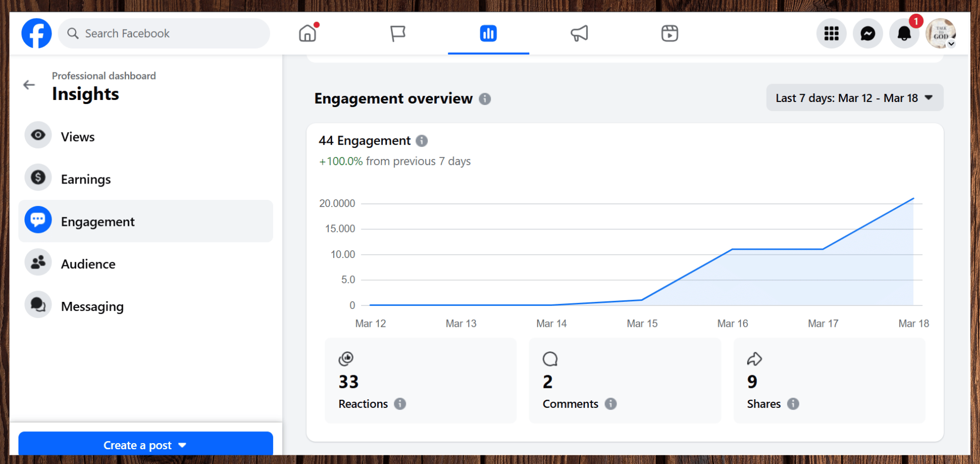Select the Engagement section

pos(146,221)
